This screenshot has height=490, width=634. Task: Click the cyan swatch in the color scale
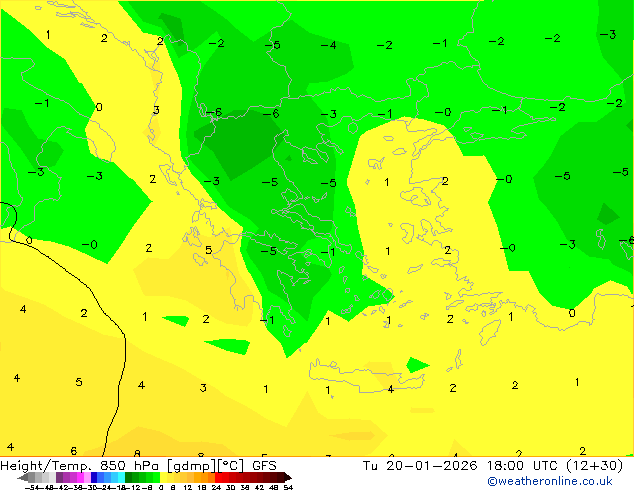point(121,477)
